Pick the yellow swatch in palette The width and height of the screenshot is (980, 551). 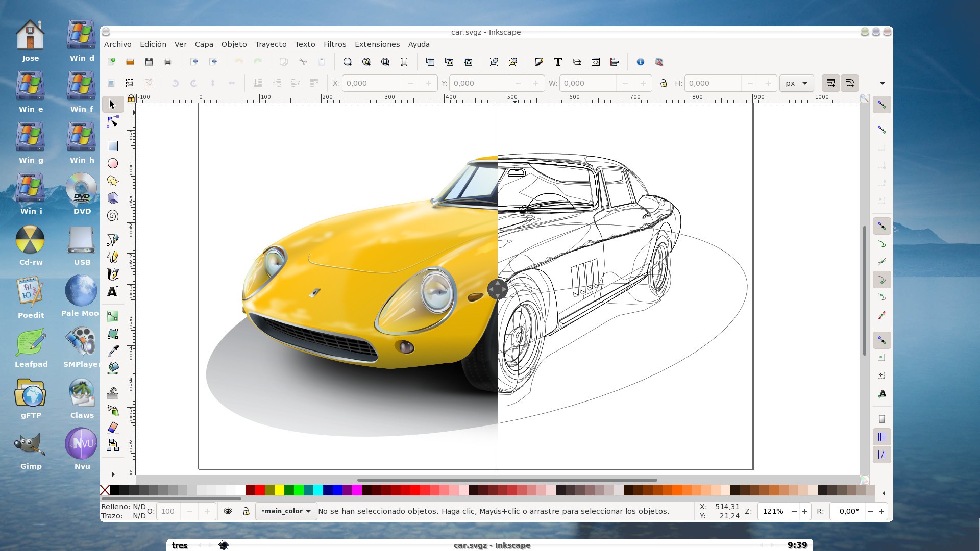pos(279,490)
